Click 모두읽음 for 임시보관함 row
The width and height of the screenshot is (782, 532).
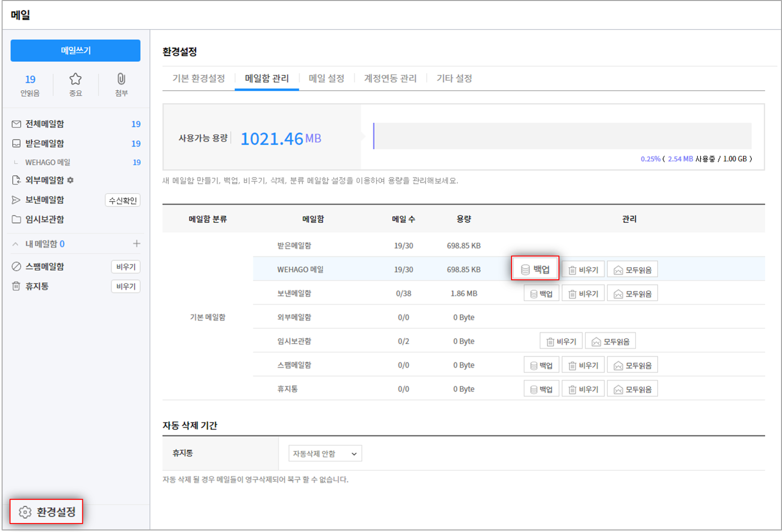click(x=610, y=342)
